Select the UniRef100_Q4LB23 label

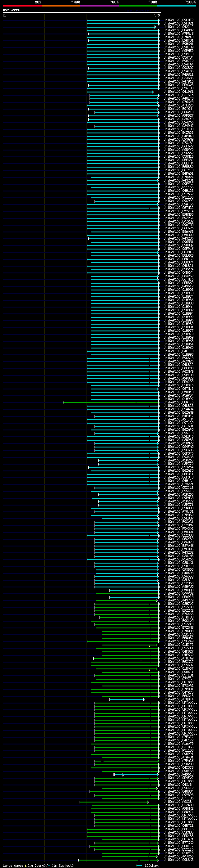pos(179,406)
